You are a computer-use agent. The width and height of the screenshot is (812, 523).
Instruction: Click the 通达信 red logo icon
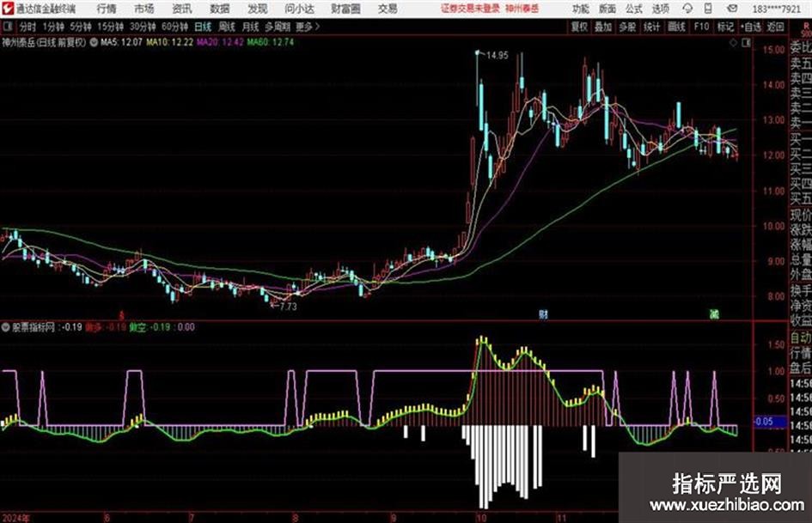(x=8, y=9)
